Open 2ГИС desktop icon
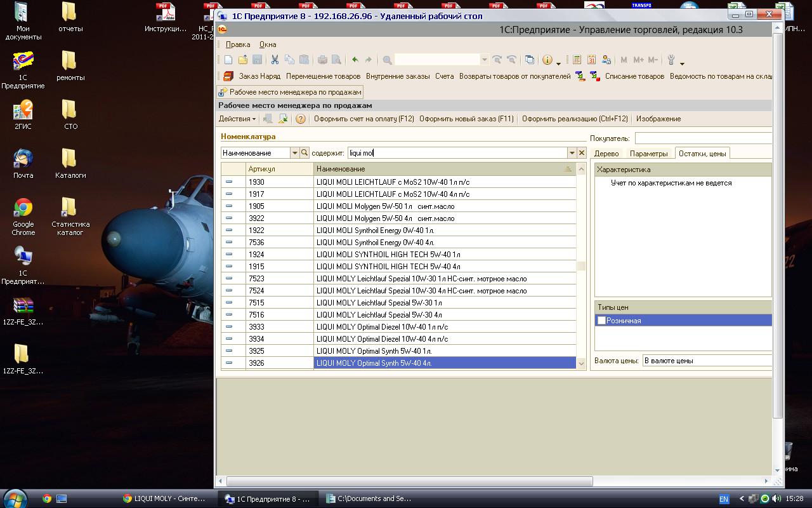812x508 pixels. (x=23, y=115)
